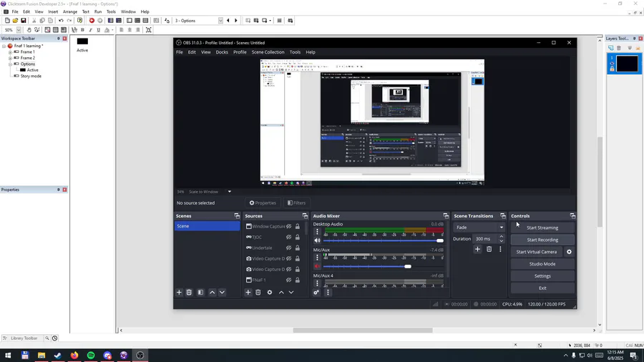Screen dimensions: 644x362
Task: Click the Underline formatting icon
Action: [98, 30]
